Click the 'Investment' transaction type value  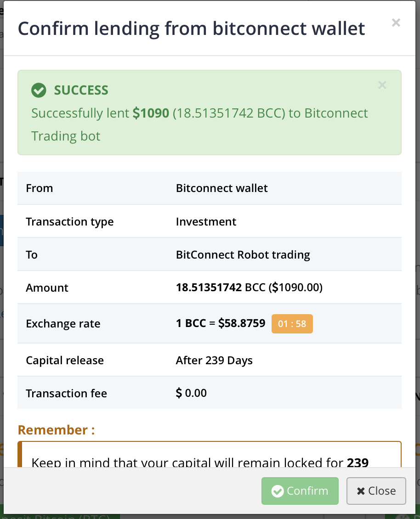pyautogui.click(x=206, y=222)
